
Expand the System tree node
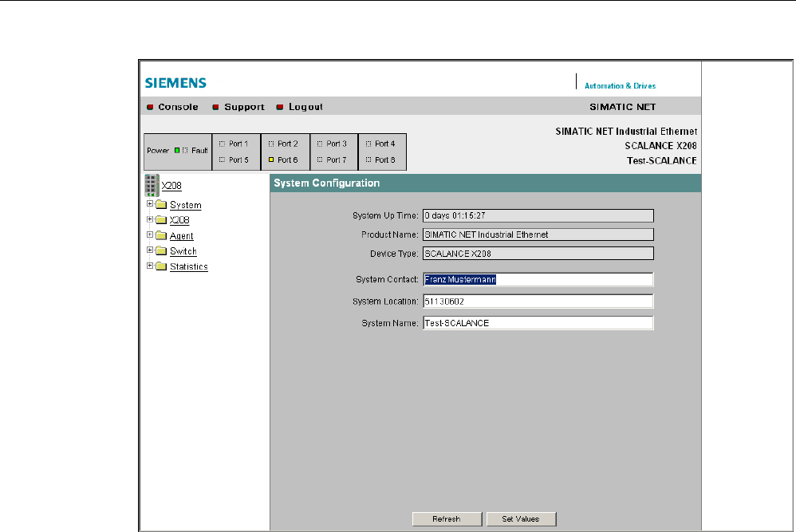click(150, 203)
